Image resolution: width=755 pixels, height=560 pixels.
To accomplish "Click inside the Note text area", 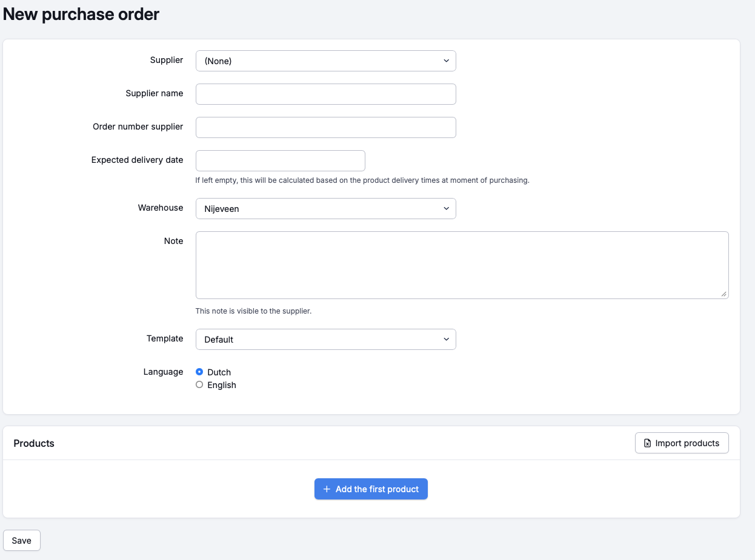I will (462, 265).
